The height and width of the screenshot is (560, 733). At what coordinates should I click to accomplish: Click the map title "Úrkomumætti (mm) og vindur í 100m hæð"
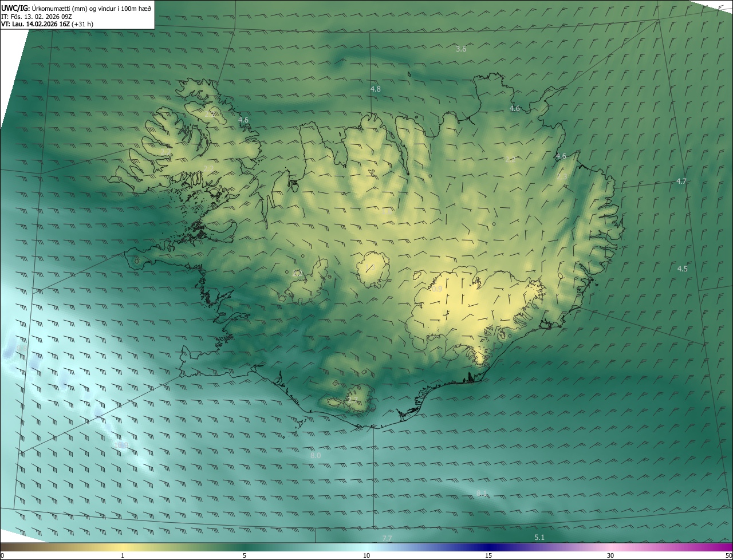[x=92, y=8]
